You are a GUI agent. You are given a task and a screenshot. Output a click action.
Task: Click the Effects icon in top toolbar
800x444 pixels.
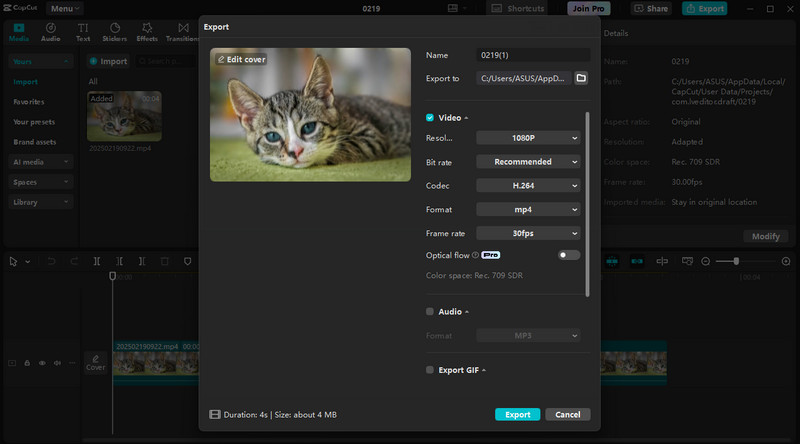click(x=147, y=32)
